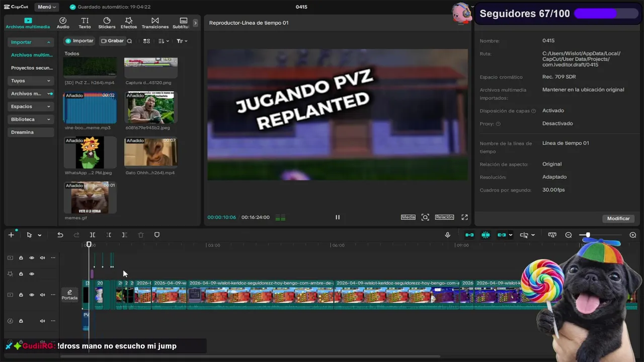Open the Texto panel

coord(85,23)
